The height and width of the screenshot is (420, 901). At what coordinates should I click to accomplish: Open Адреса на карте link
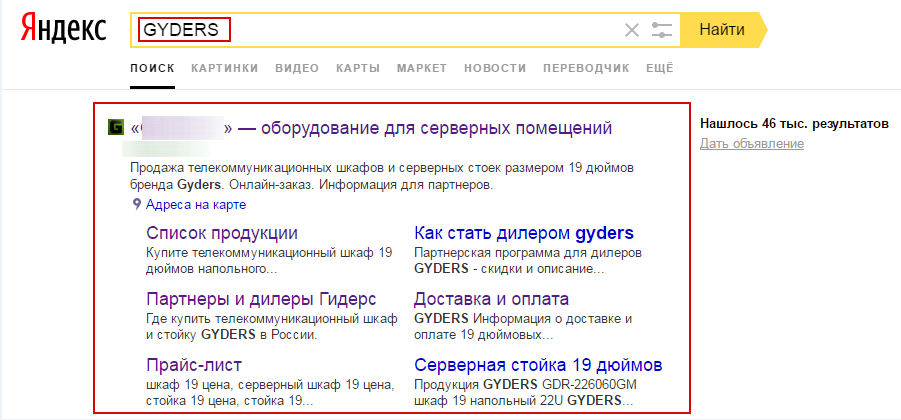(x=196, y=205)
